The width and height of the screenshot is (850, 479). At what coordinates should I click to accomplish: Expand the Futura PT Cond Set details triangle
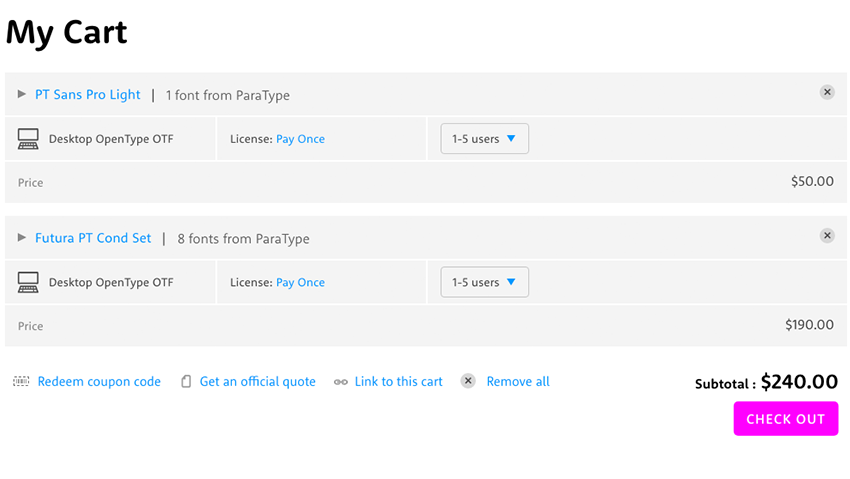tap(22, 238)
